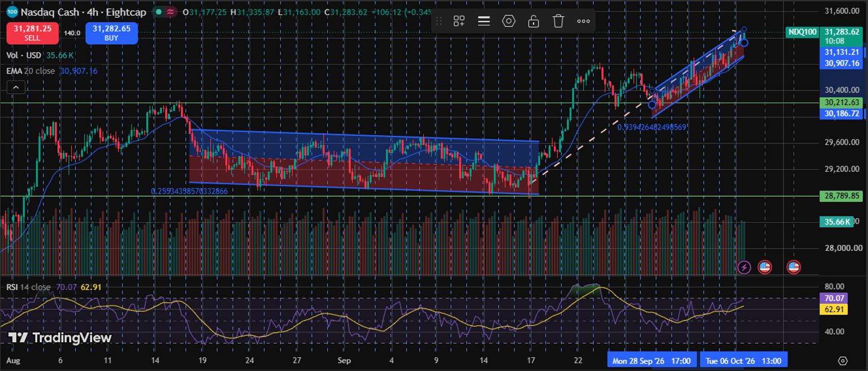868x371 pixels.
Task: Lock the selected drawing with padlock icon
Action: [533, 21]
